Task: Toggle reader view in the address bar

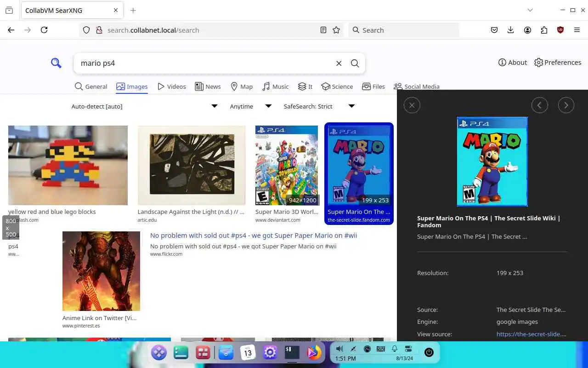Action: [x=323, y=30]
